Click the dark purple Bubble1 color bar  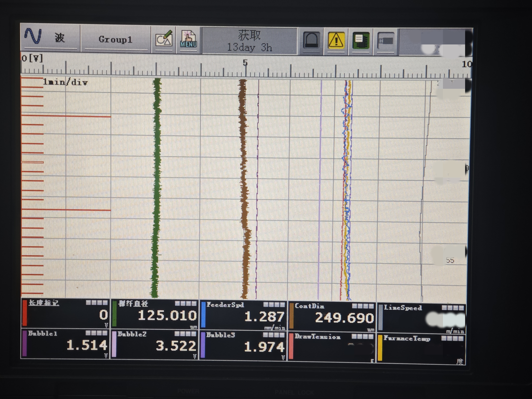[24, 343]
